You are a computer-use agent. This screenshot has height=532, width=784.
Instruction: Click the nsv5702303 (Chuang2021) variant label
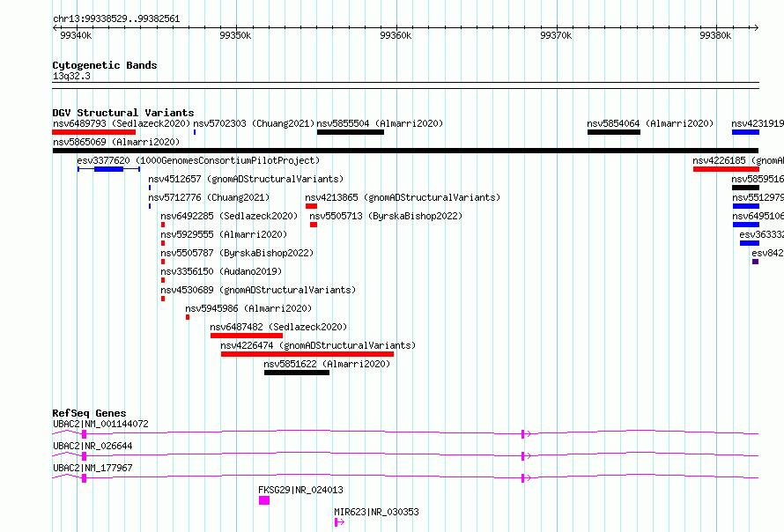[254, 123]
